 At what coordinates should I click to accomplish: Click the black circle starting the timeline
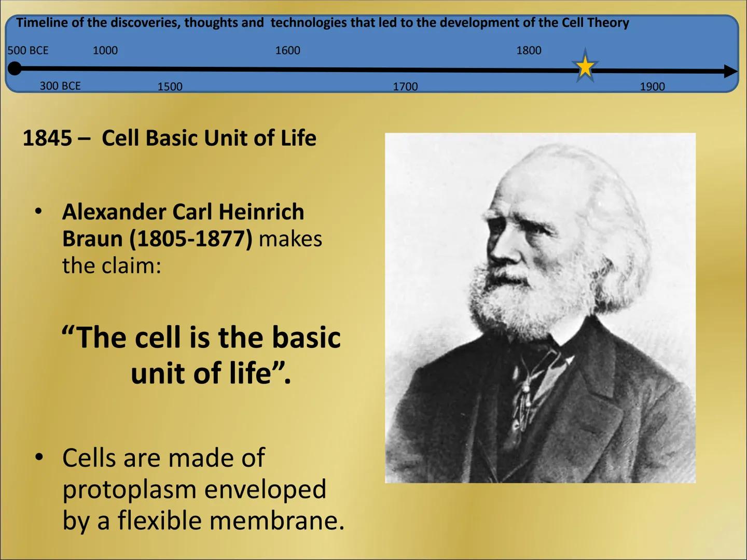[16, 68]
